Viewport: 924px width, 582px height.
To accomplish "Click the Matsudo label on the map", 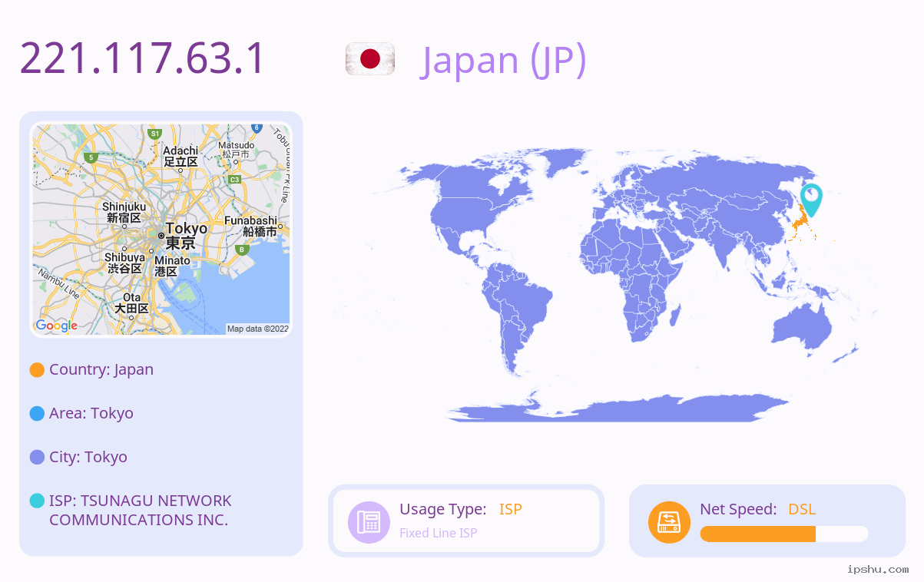I will [236, 150].
